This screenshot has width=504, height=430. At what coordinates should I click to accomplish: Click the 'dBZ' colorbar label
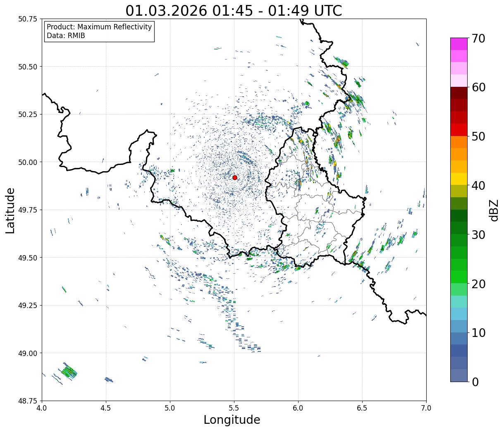pos(494,210)
